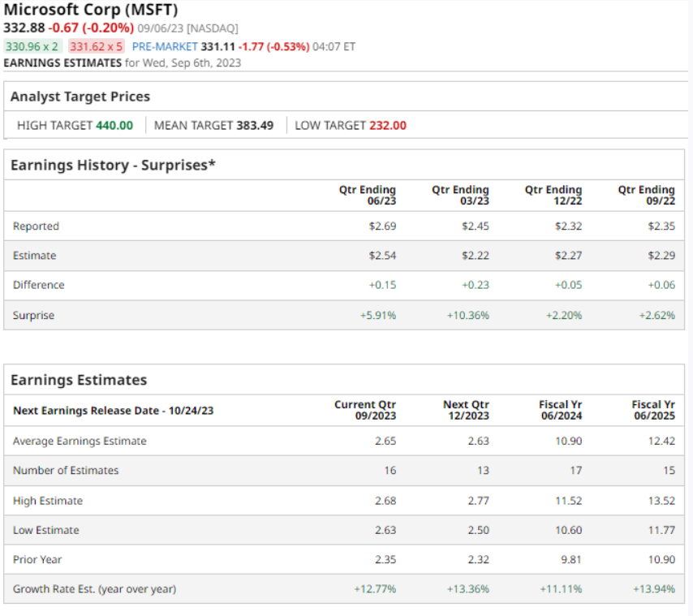Click Next Earnings Release Date - 10/24/23
Viewport: 693px width, 616px height.
click(x=113, y=411)
